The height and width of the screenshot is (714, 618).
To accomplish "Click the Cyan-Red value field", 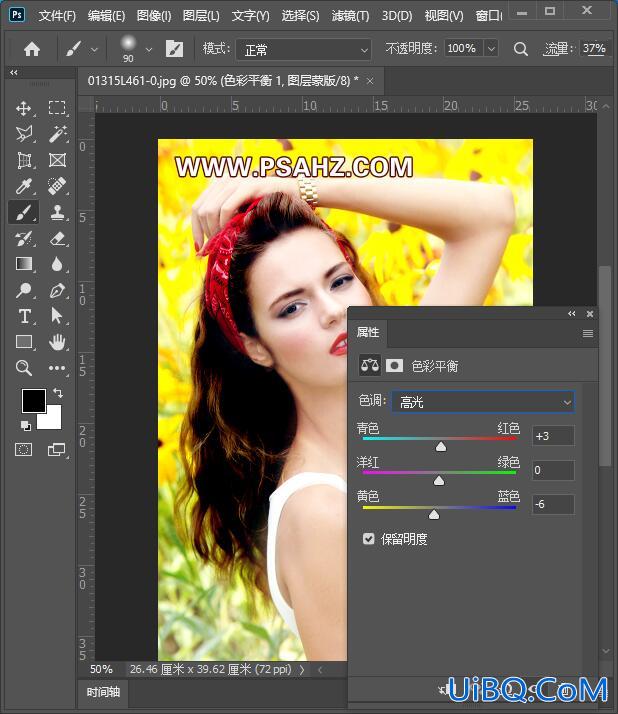I will [x=553, y=436].
